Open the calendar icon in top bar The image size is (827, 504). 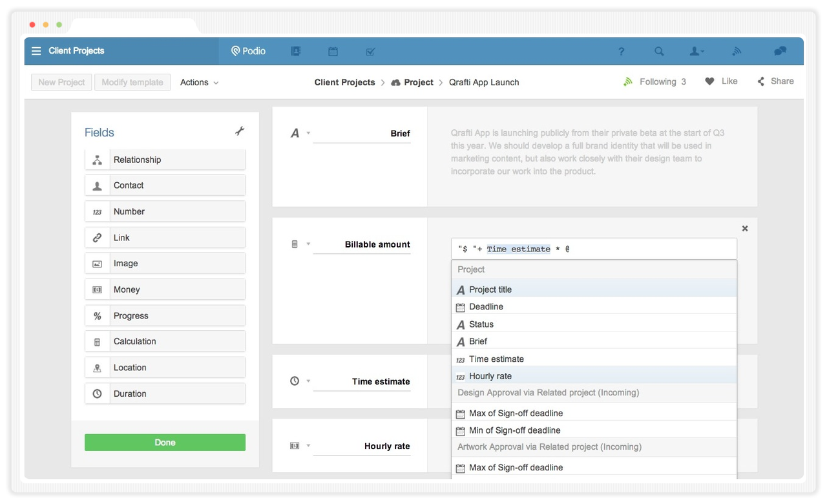[333, 51]
